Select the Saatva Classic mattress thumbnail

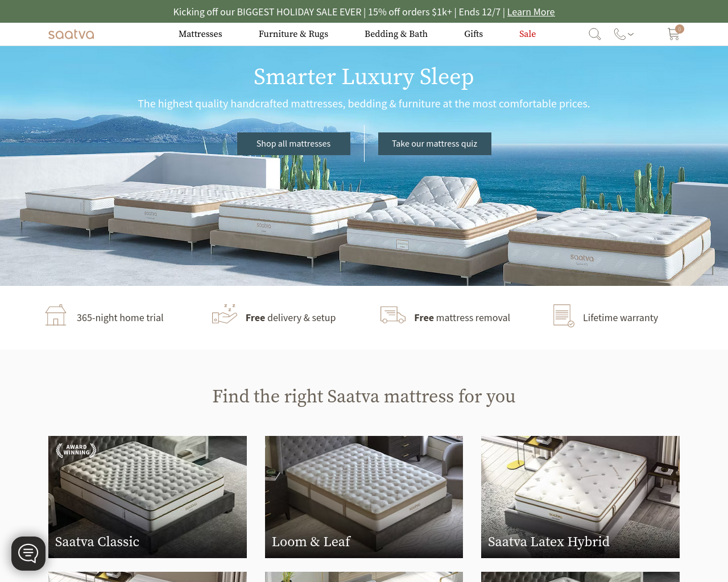(x=147, y=497)
